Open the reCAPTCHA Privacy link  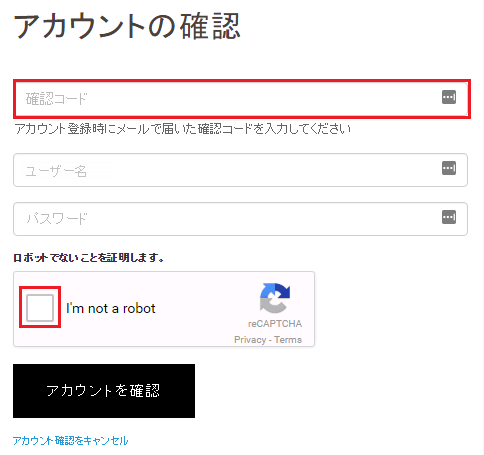tap(250, 340)
